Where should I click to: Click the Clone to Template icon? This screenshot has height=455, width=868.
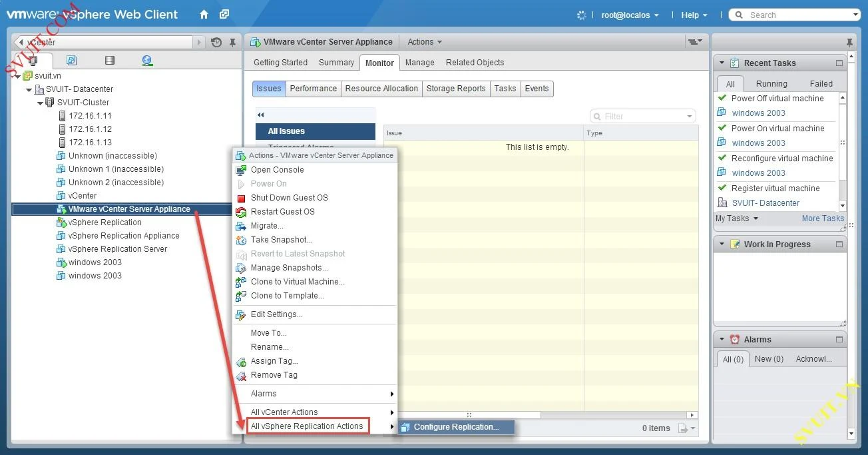point(241,296)
